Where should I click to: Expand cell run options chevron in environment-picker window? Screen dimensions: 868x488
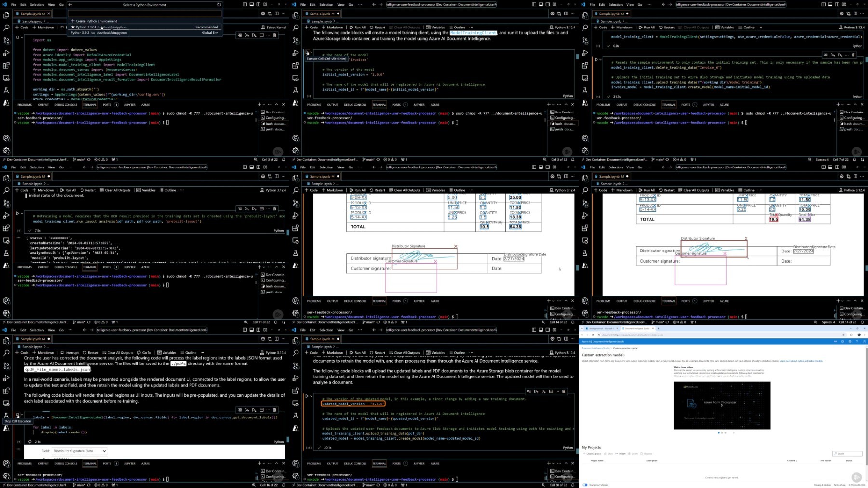click(x=22, y=37)
